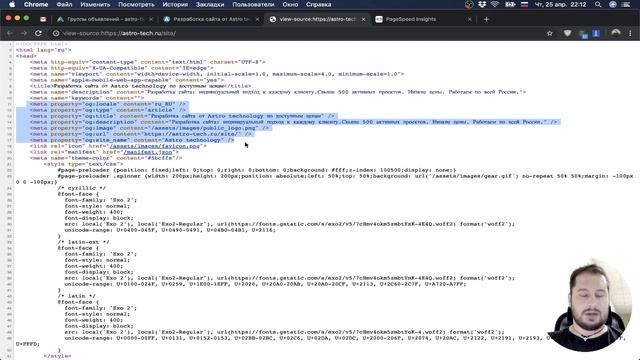
Task: Open Spotlight search icon
Action: click(598, 4)
